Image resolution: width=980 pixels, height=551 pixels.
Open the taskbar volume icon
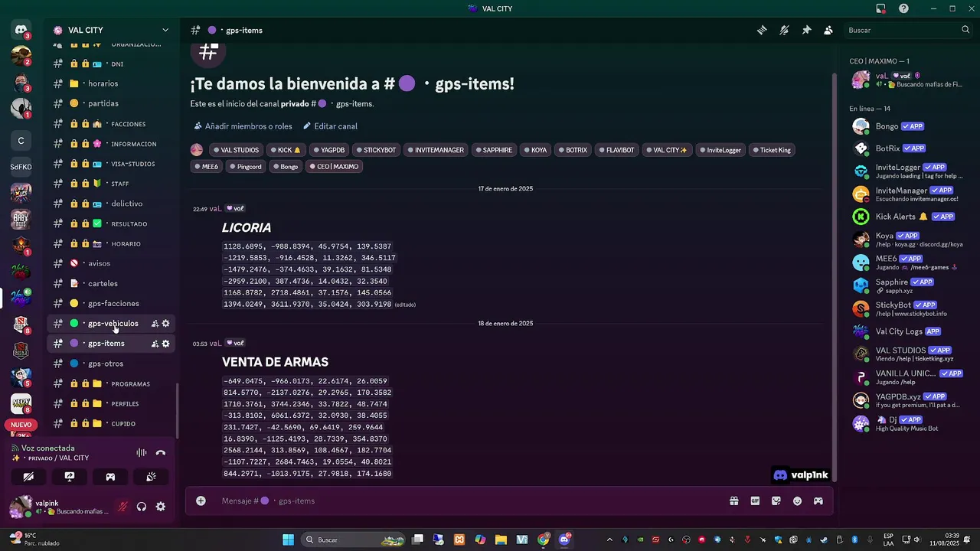tap(917, 540)
